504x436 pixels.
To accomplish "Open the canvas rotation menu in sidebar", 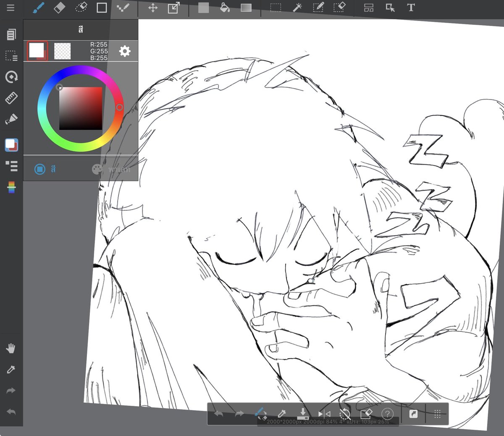I will (x=11, y=77).
